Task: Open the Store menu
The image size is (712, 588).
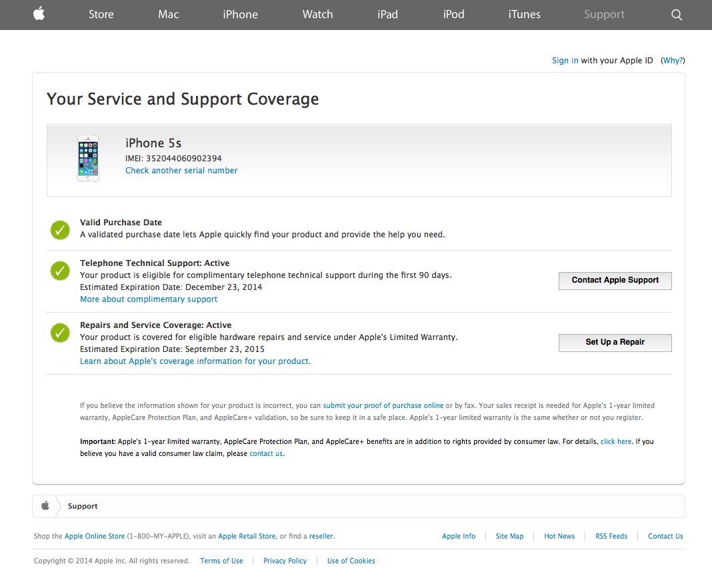Action: click(x=101, y=15)
